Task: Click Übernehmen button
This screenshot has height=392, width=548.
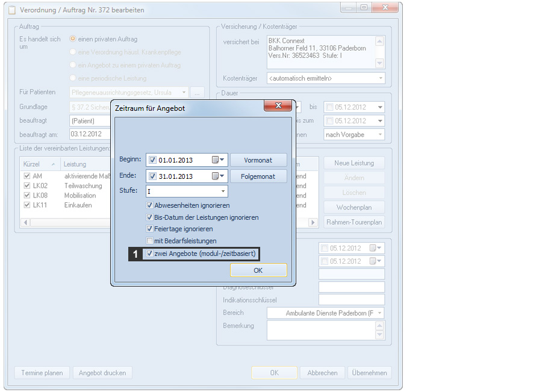Action: [x=369, y=373]
